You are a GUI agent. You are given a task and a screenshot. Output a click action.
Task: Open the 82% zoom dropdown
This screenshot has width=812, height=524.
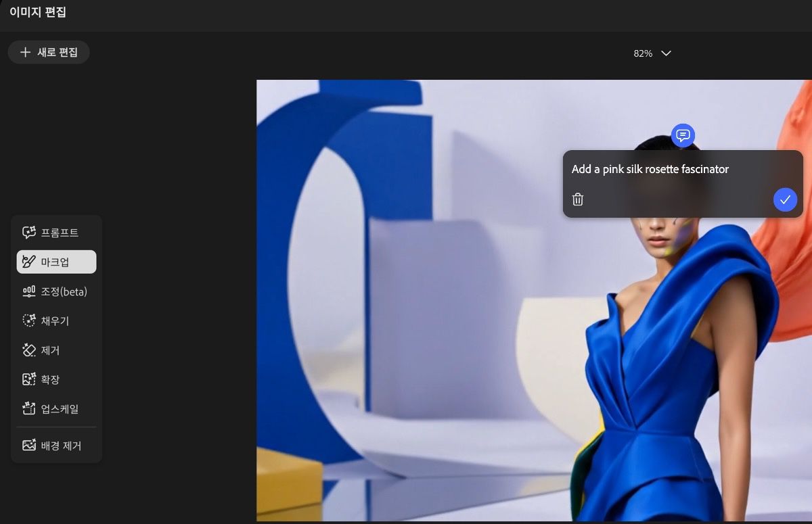(652, 53)
